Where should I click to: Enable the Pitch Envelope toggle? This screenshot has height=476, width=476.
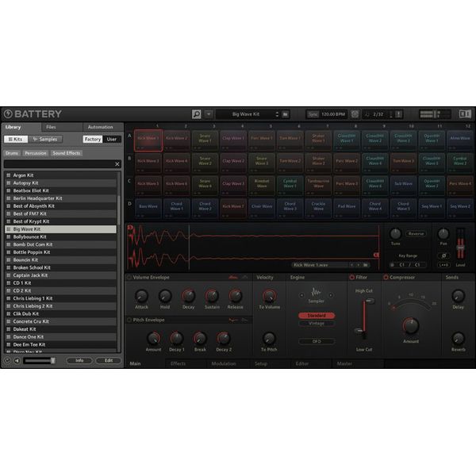[x=129, y=320]
